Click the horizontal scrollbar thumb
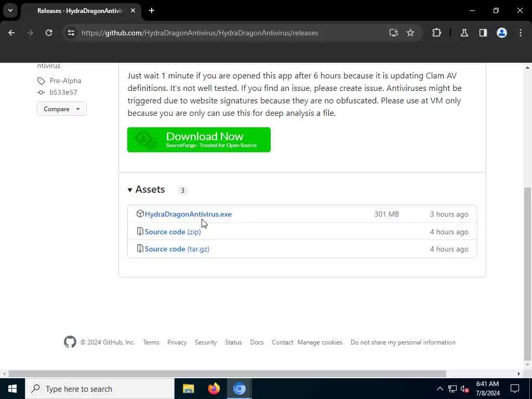The image size is (532, 399). click(228, 374)
